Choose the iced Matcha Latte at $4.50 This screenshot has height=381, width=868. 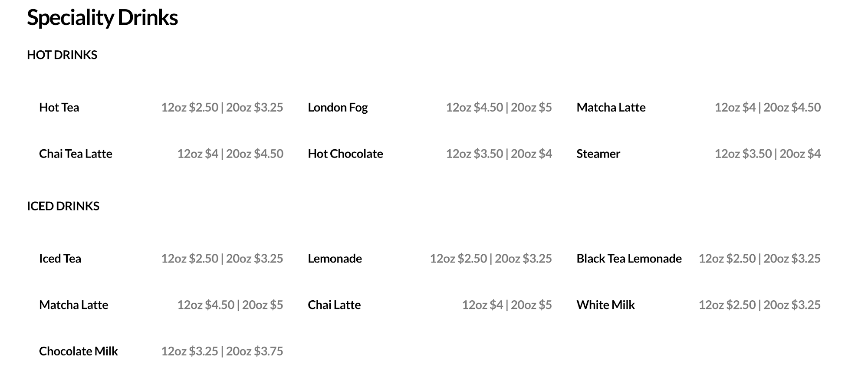[x=73, y=305]
